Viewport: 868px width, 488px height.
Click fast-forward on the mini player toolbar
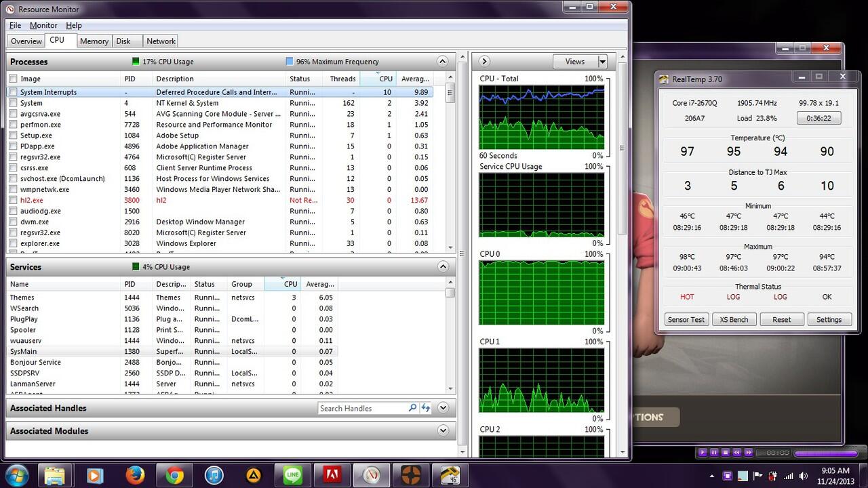click(x=749, y=452)
